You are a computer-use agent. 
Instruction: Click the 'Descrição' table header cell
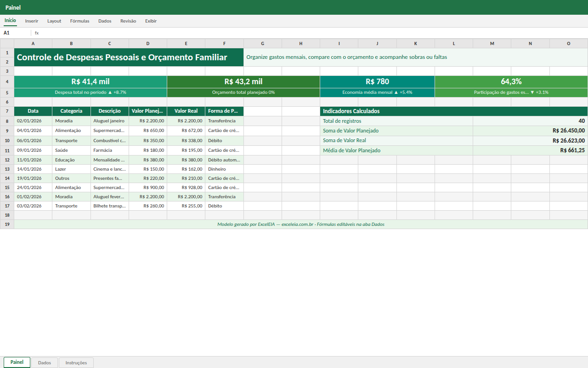pos(110,111)
